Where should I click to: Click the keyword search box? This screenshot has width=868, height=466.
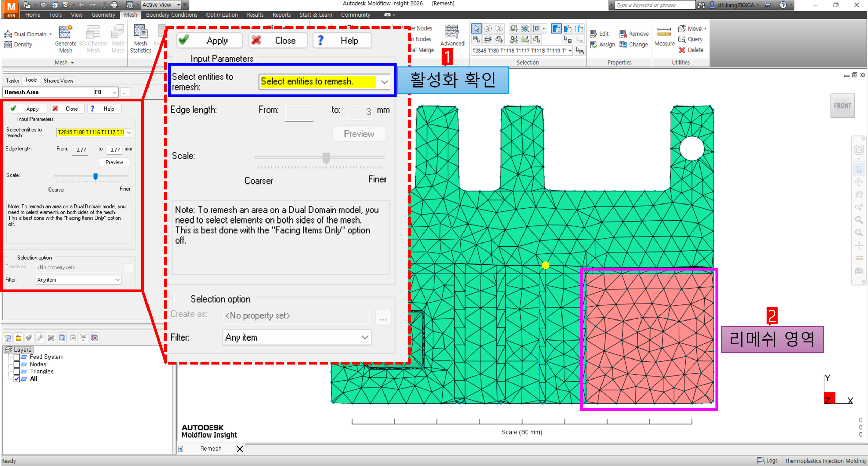[655, 5]
